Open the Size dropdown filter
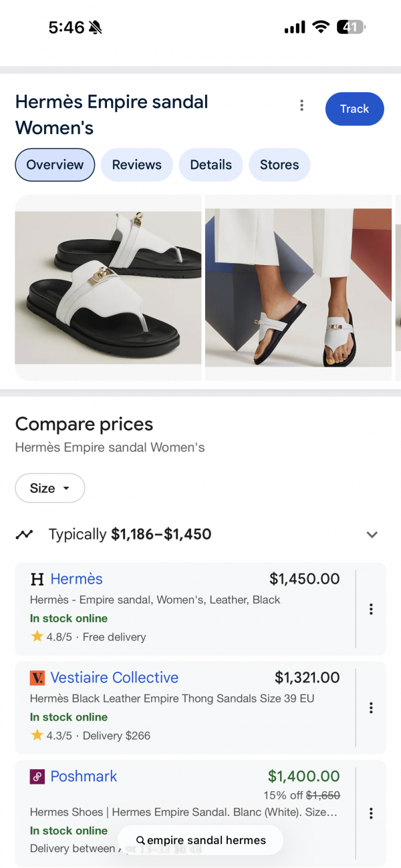The image size is (401, 868). coord(50,488)
